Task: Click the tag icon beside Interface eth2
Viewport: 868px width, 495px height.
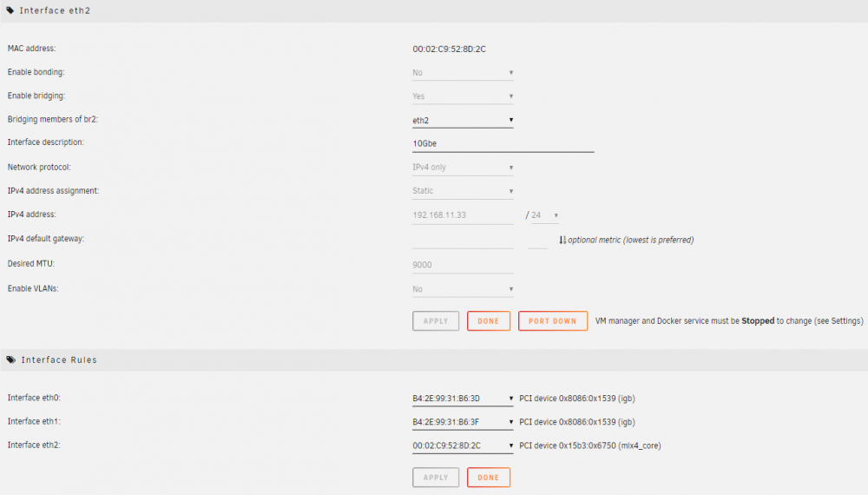Action: pos(10,10)
